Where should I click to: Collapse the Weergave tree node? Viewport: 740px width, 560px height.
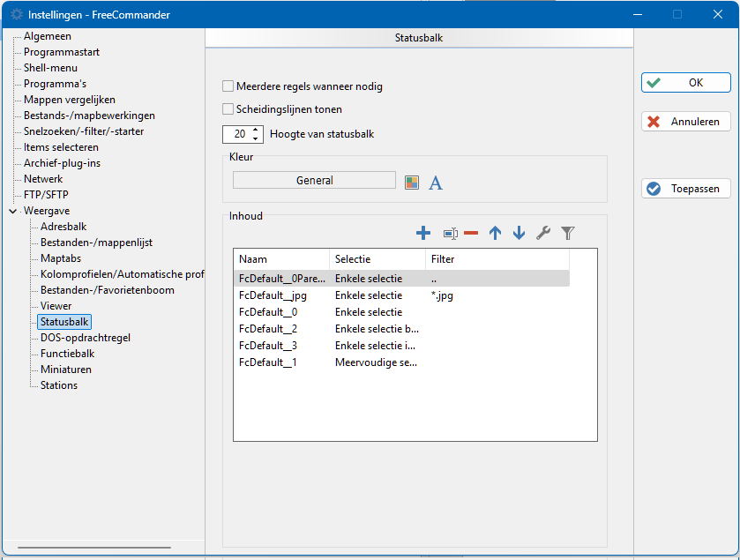click(12, 211)
